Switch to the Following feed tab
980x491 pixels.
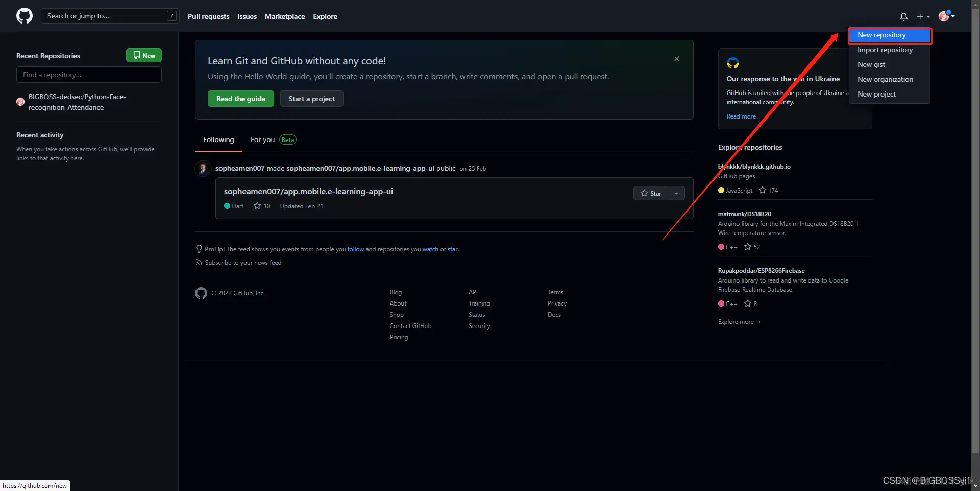click(x=218, y=139)
